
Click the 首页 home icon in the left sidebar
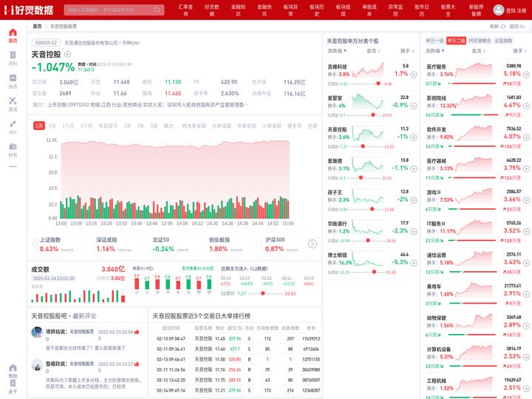13,33
